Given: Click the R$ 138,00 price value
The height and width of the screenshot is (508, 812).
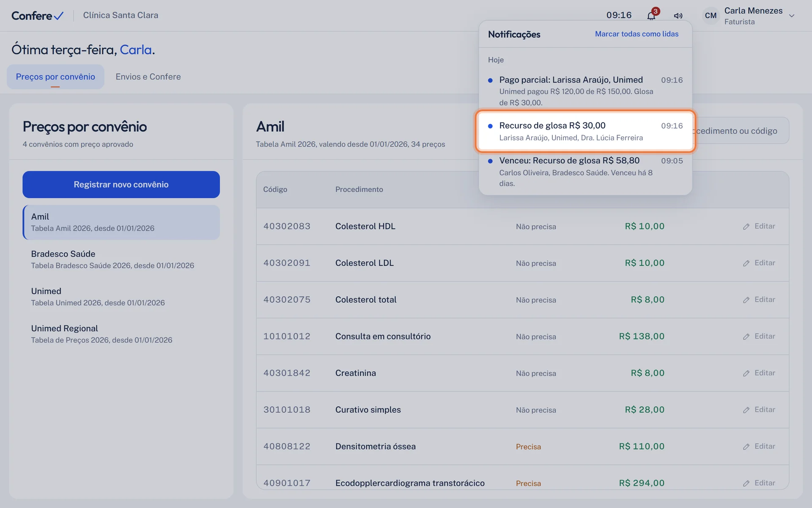Looking at the screenshot, I should 642,337.
